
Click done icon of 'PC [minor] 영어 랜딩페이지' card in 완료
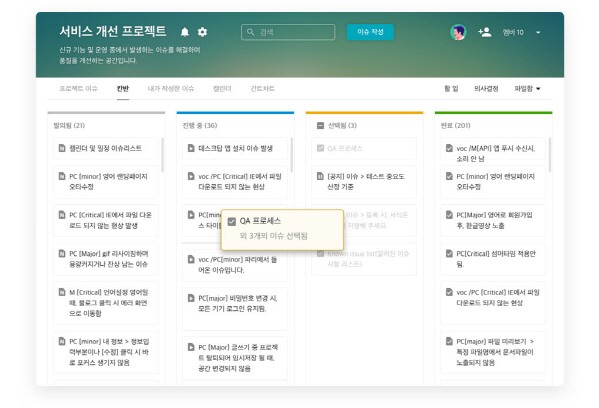pyautogui.click(x=449, y=176)
